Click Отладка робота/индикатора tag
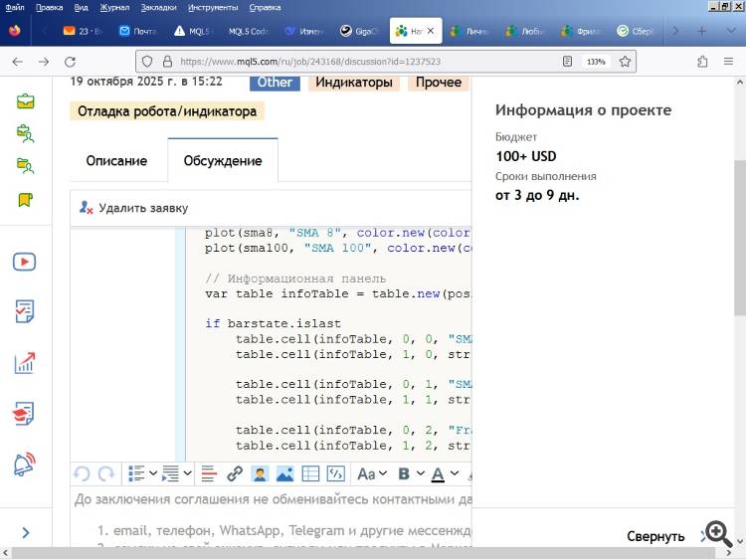The width and height of the screenshot is (746, 560). point(167,111)
